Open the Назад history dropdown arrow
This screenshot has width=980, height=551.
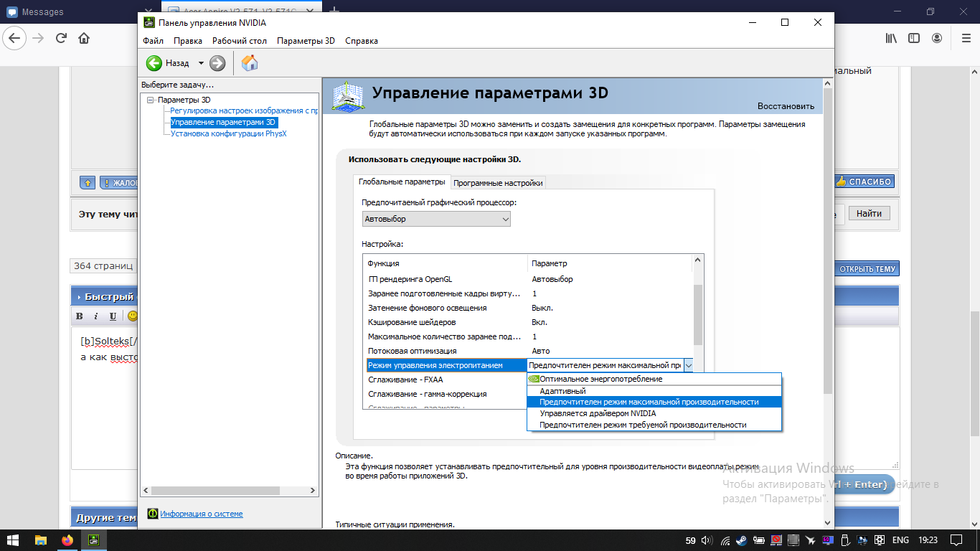pyautogui.click(x=201, y=63)
